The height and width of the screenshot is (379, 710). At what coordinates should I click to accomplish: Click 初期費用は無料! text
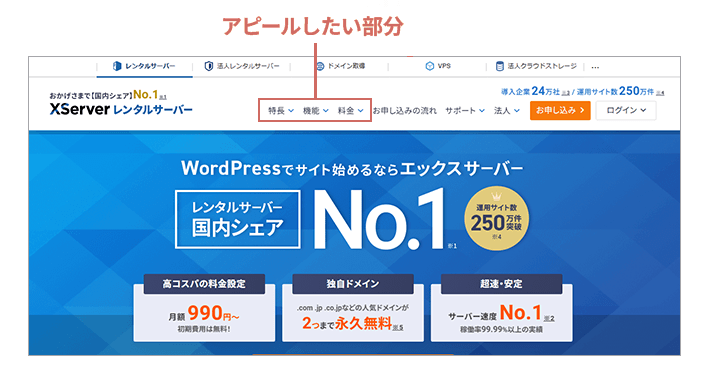204,329
